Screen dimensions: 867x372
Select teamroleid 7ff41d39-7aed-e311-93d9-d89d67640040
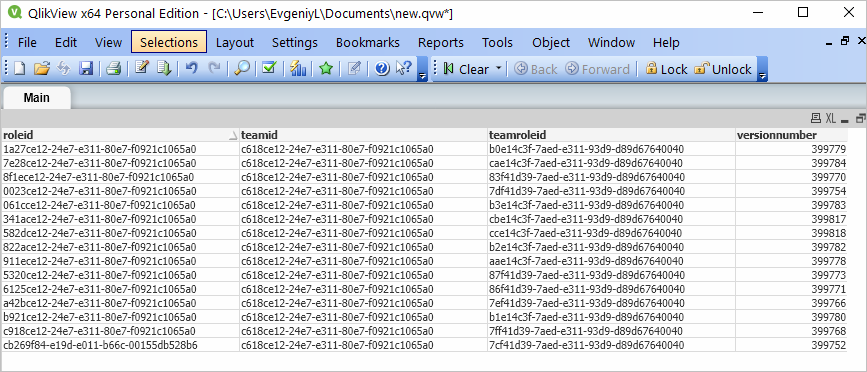coord(611,331)
